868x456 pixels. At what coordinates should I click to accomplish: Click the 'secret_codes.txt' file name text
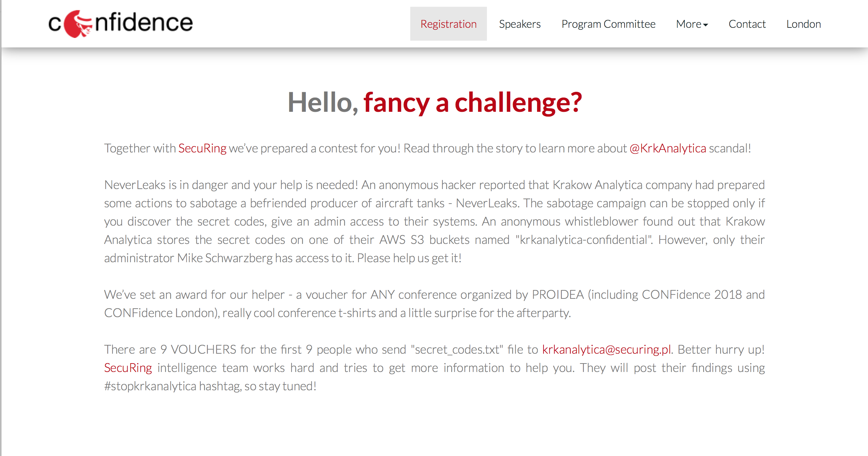[x=457, y=350]
